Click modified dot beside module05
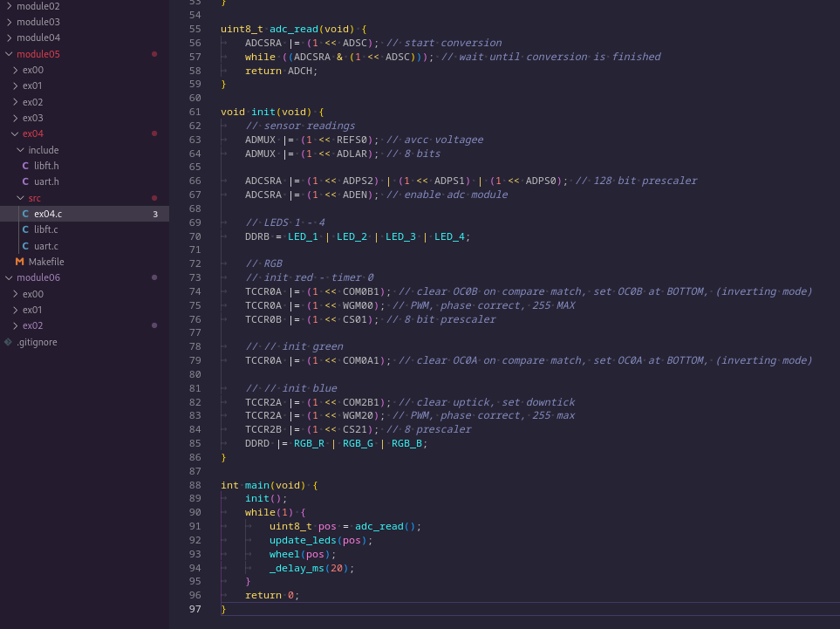This screenshot has height=629, width=840. click(x=154, y=54)
